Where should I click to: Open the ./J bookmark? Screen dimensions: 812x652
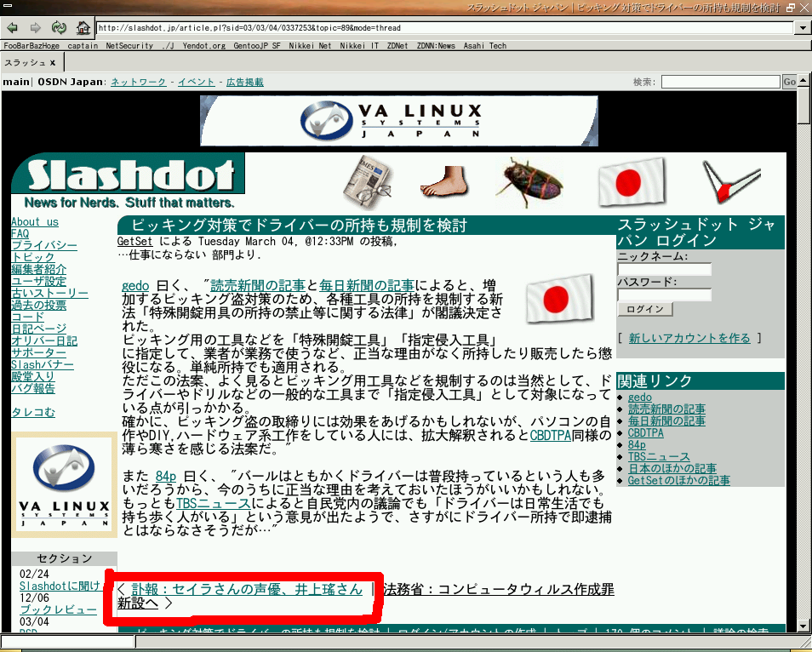point(168,46)
